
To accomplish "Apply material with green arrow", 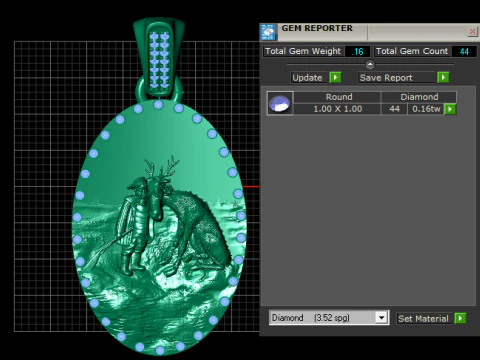I will tap(460, 318).
